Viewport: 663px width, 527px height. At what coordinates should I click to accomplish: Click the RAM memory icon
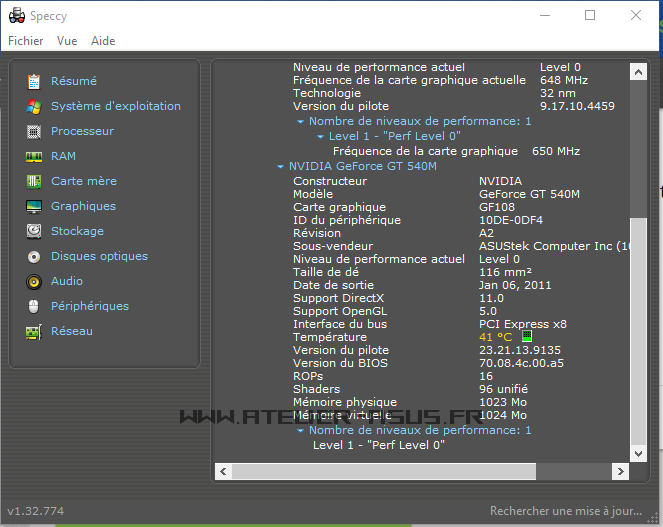[x=34, y=156]
